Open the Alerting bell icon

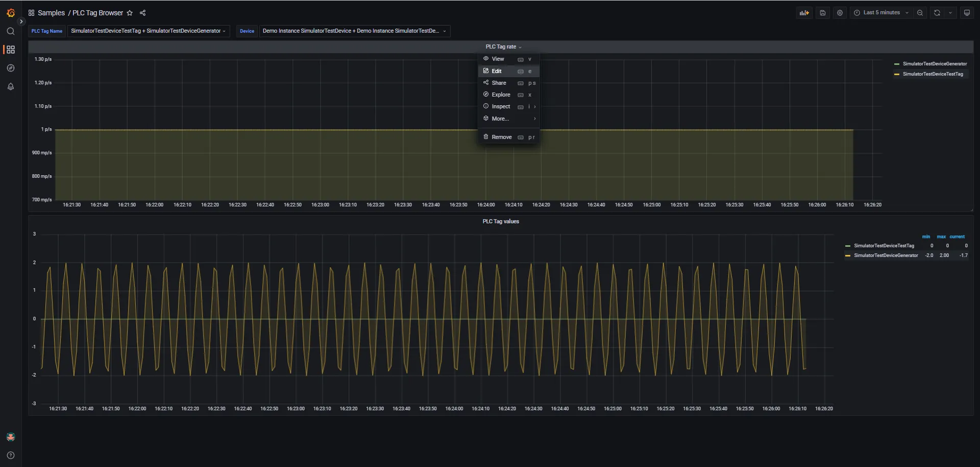pyautogui.click(x=11, y=86)
